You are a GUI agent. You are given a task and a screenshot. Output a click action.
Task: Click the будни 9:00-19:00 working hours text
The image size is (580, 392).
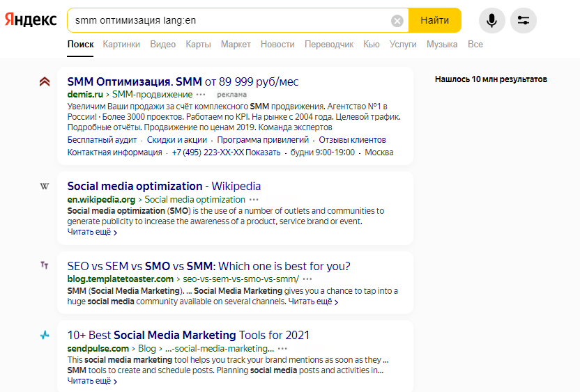coord(323,152)
